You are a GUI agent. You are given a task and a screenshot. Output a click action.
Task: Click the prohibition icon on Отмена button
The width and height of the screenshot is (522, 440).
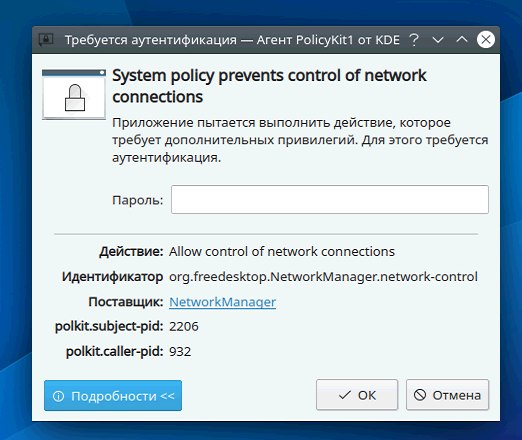coord(420,395)
